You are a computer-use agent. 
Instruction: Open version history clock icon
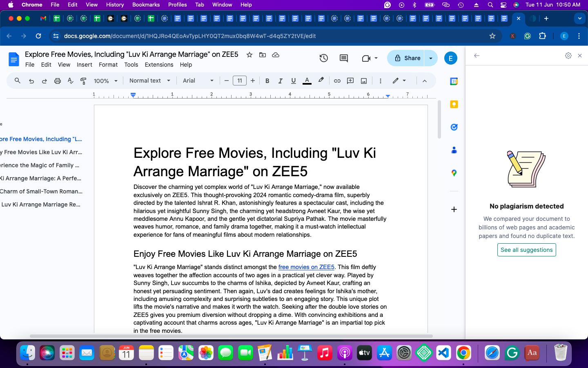324,58
